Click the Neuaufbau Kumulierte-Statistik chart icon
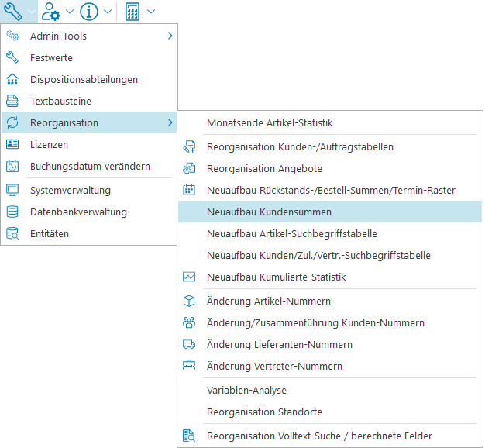This screenshot has width=485, height=448. point(189,277)
